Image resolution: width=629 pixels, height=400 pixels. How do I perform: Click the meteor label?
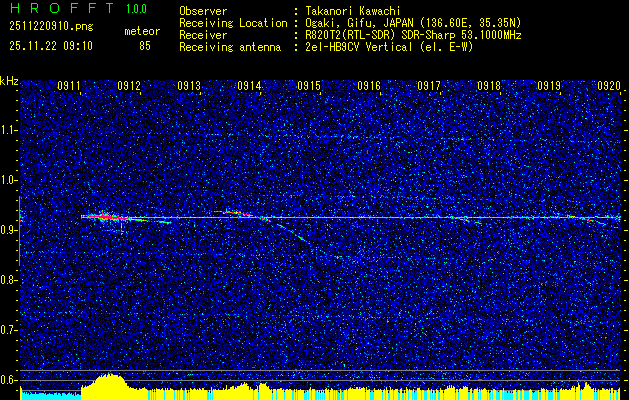tap(142, 31)
